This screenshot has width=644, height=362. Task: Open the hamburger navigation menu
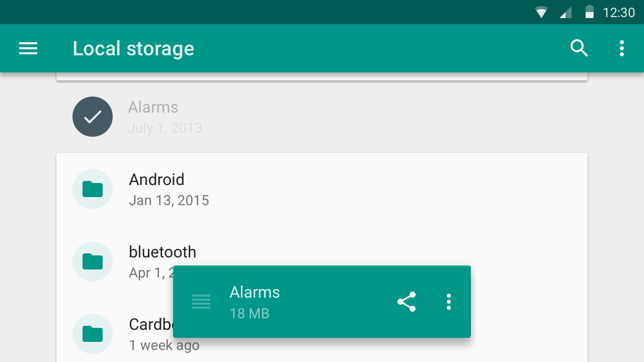point(28,48)
